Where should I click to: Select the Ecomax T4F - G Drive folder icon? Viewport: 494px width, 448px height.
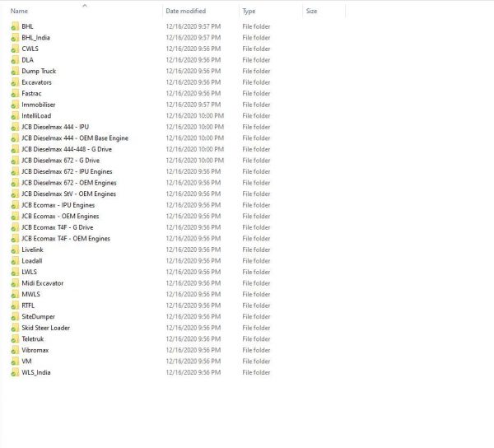tap(15, 227)
